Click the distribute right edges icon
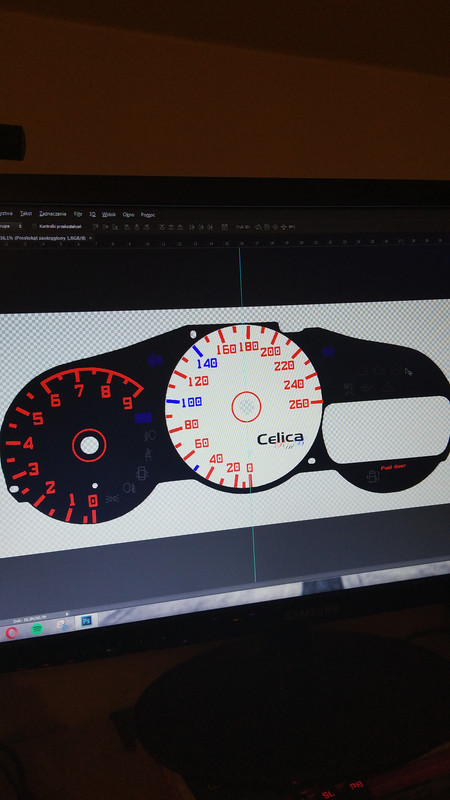Image resolution: width=450 pixels, height=800 pixels. pos(210,227)
